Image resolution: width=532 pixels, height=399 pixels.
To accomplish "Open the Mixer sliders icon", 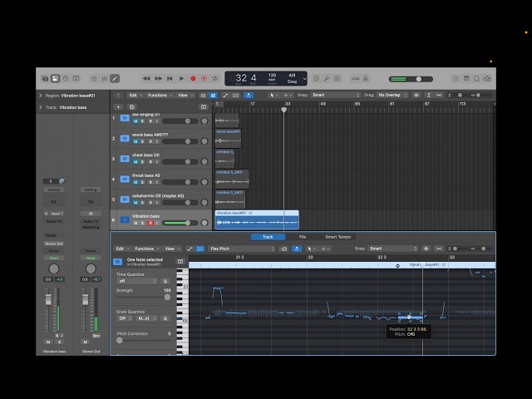I will click(x=105, y=78).
